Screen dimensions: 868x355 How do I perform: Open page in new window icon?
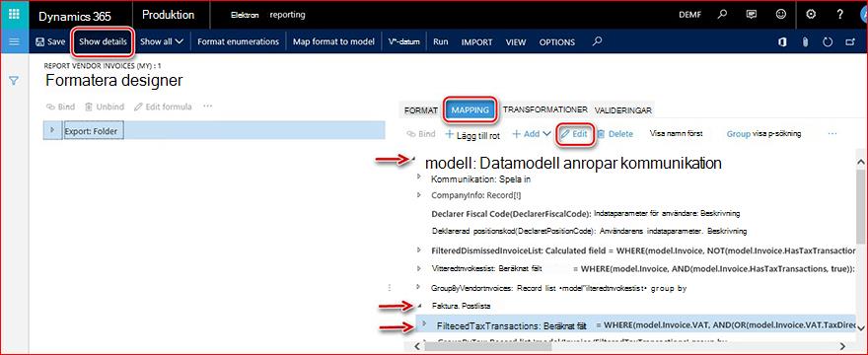click(850, 42)
